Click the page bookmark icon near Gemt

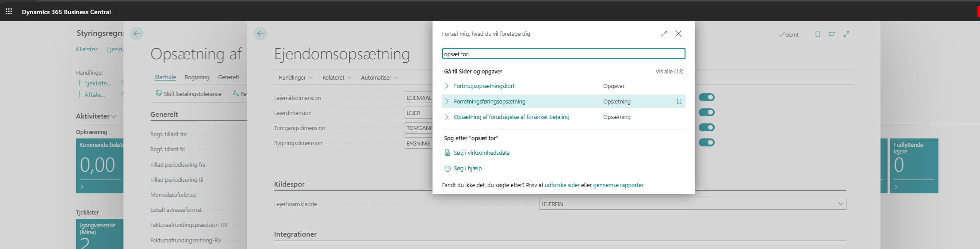817,34
